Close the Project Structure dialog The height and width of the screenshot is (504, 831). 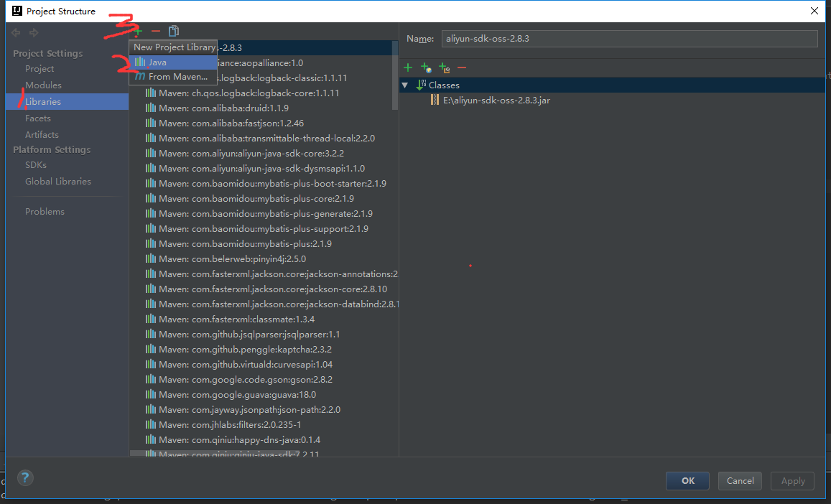814,11
